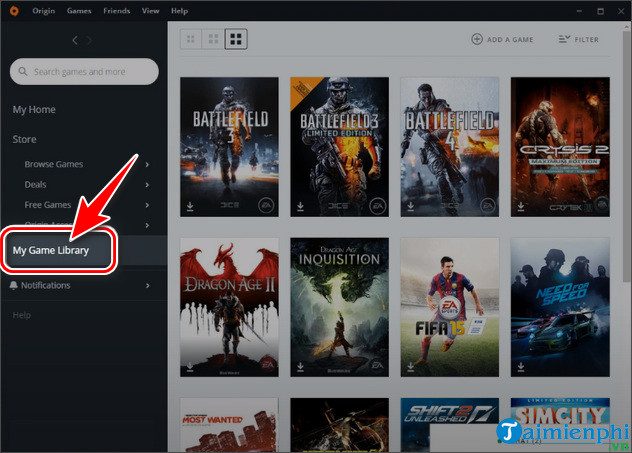Open Battlefield 3 game tile
The height and width of the screenshot is (453, 632).
[229, 147]
